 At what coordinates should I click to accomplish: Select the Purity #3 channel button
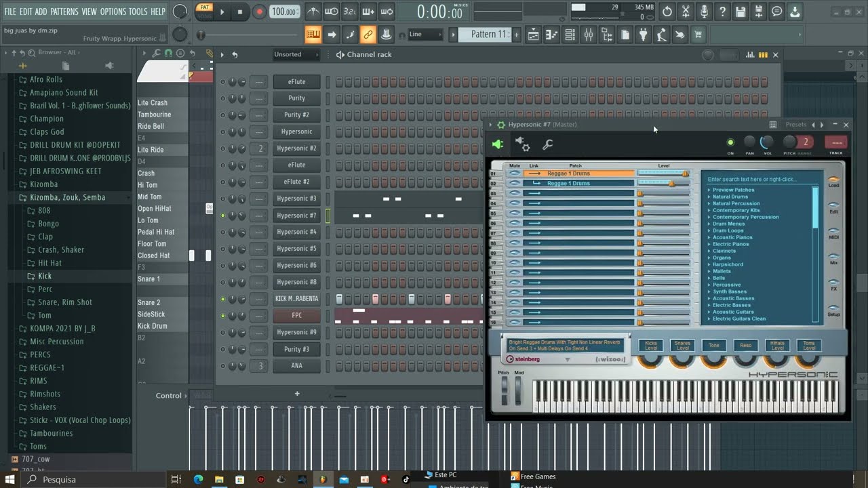tap(296, 349)
